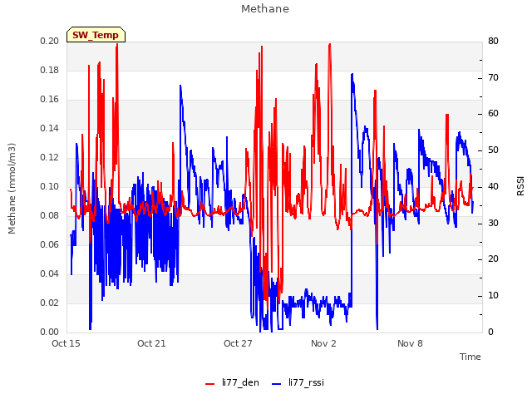The width and height of the screenshot is (532, 399).
Task: Click the 70 RSSI axis value
Action: [493, 77]
